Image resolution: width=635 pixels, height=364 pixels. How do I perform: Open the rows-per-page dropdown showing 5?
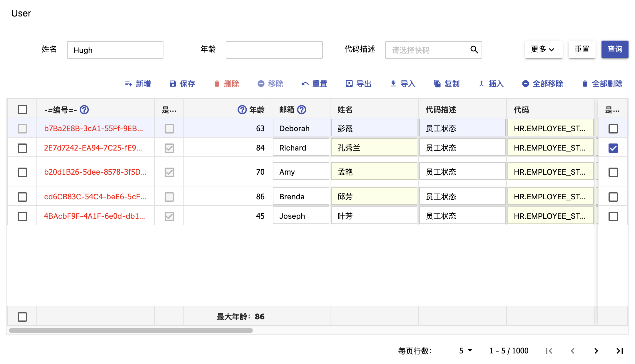pyautogui.click(x=465, y=350)
